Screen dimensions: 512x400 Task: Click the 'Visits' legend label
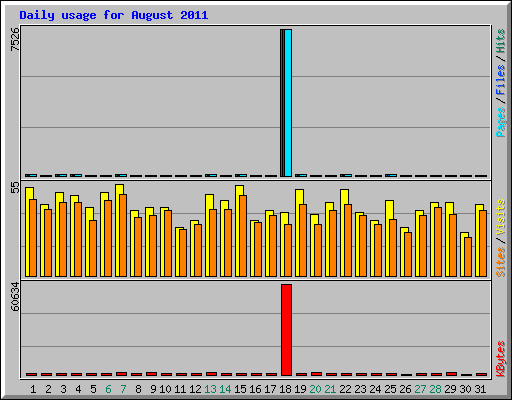click(501, 217)
